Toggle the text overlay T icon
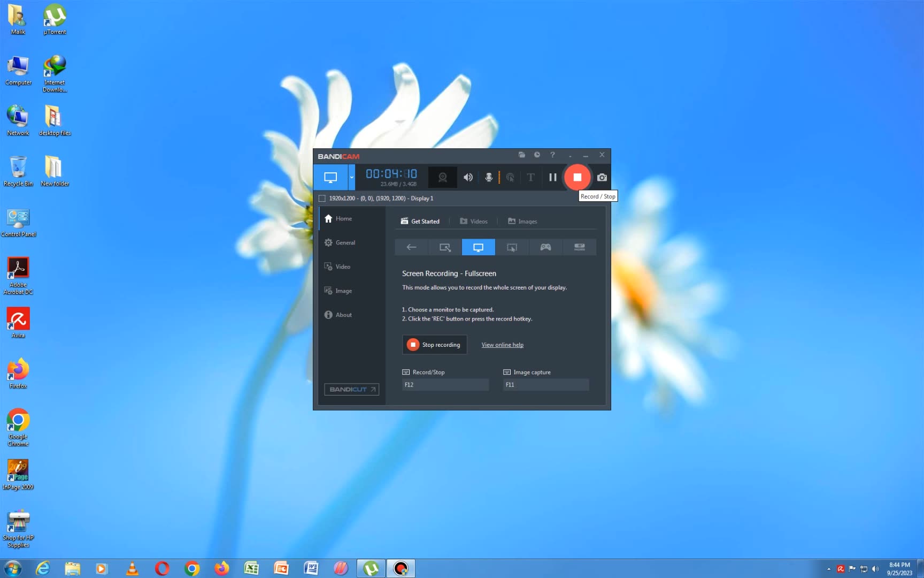The width and height of the screenshot is (924, 578). [x=530, y=177]
